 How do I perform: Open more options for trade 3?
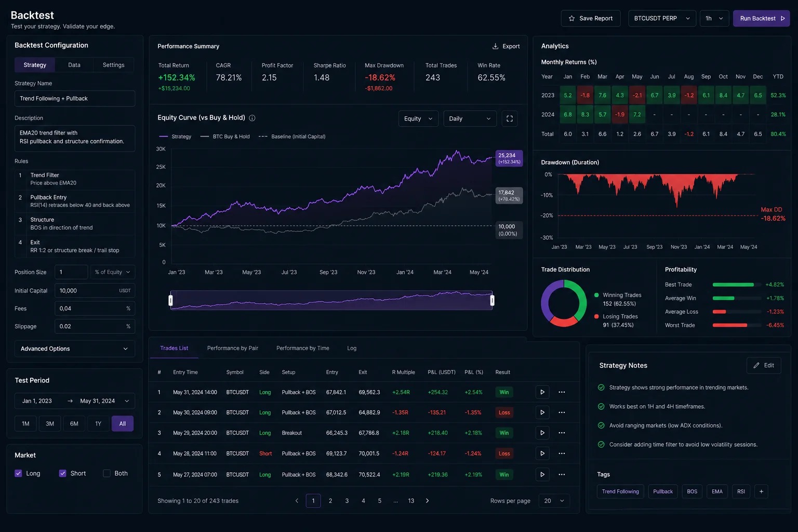(x=562, y=433)
